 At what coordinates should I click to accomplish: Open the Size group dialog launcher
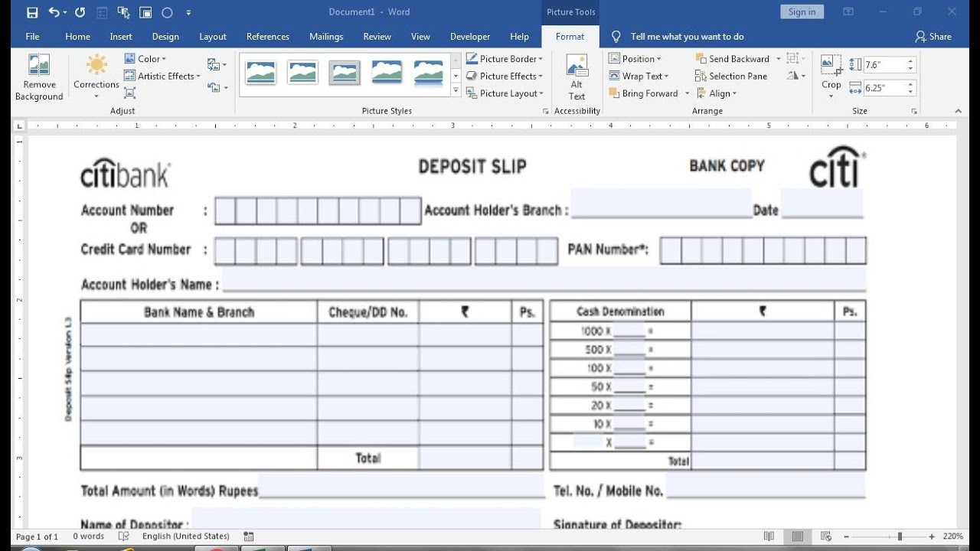pos(914,111)
